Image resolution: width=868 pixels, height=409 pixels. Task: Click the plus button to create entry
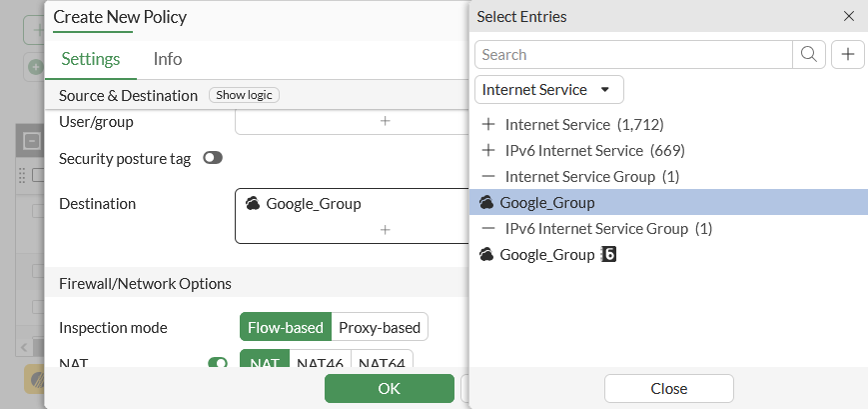847,54
